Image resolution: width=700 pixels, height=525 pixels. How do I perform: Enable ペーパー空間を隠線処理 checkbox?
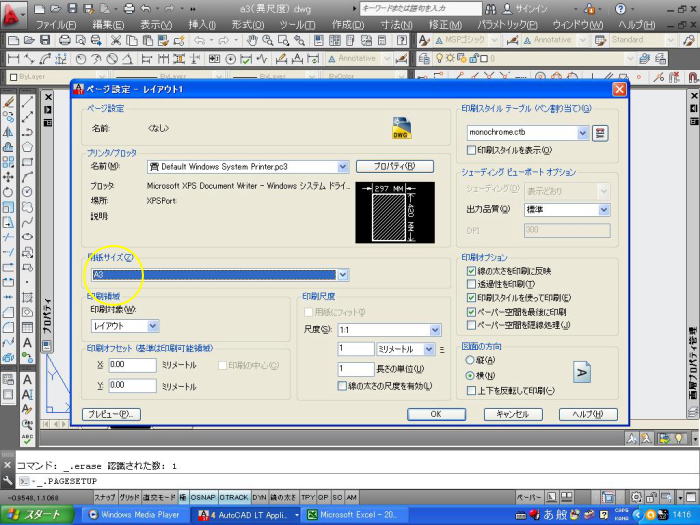pyautogui.click(x=471, y=325)
